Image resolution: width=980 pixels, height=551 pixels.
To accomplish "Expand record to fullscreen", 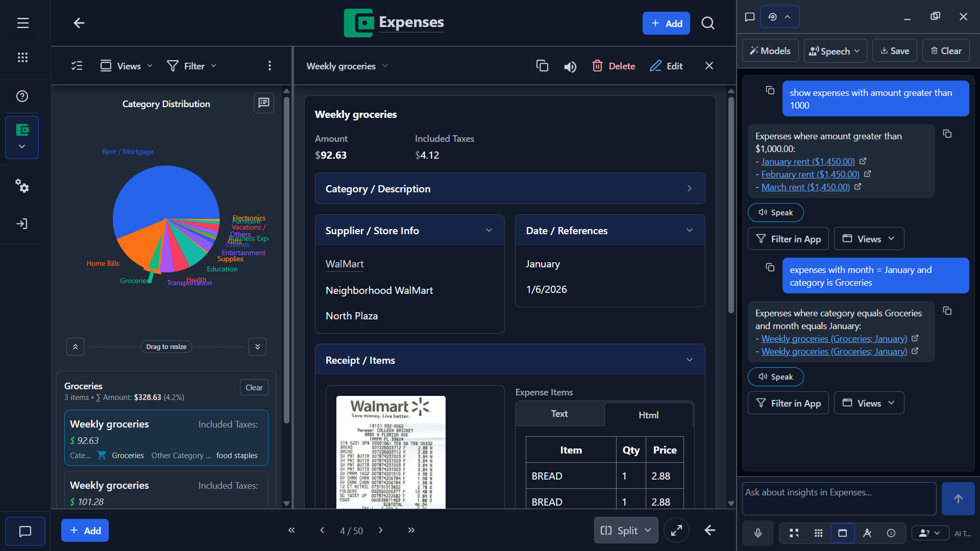I will pyautogui.click(x=676, y=531).
